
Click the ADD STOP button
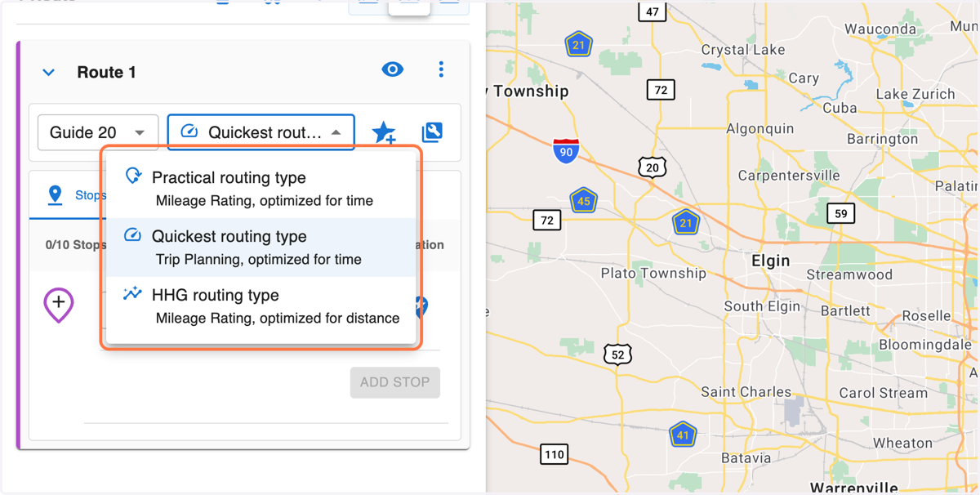pyautogui.click(x=395, y=382)
